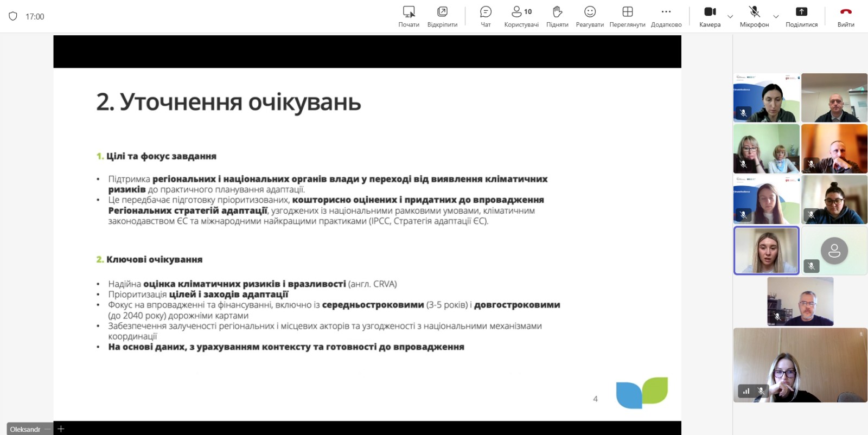Select the participant tile with avatar placeholder
Screen dimensions: 868x435
click(834, 251)
